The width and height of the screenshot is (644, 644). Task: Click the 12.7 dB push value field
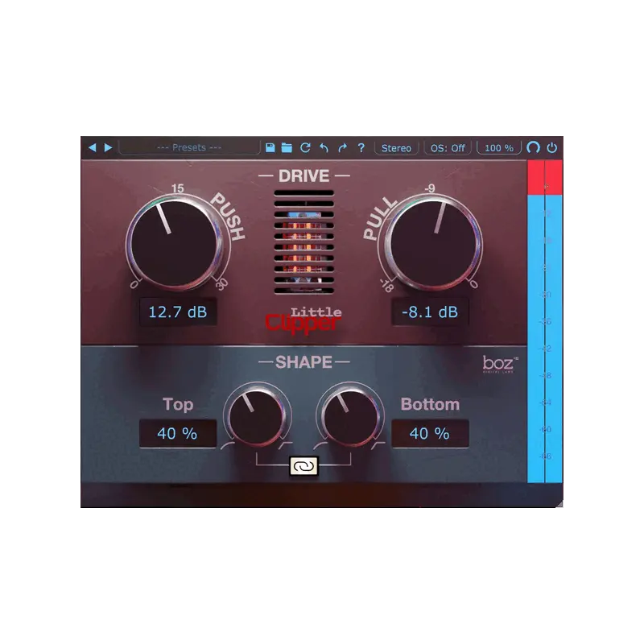click(178, 312)
